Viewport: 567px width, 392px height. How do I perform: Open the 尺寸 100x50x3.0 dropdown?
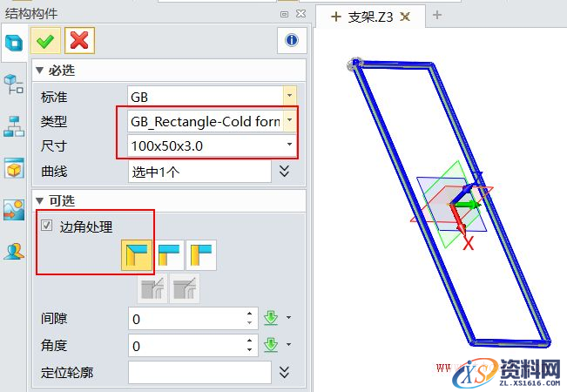290,145
